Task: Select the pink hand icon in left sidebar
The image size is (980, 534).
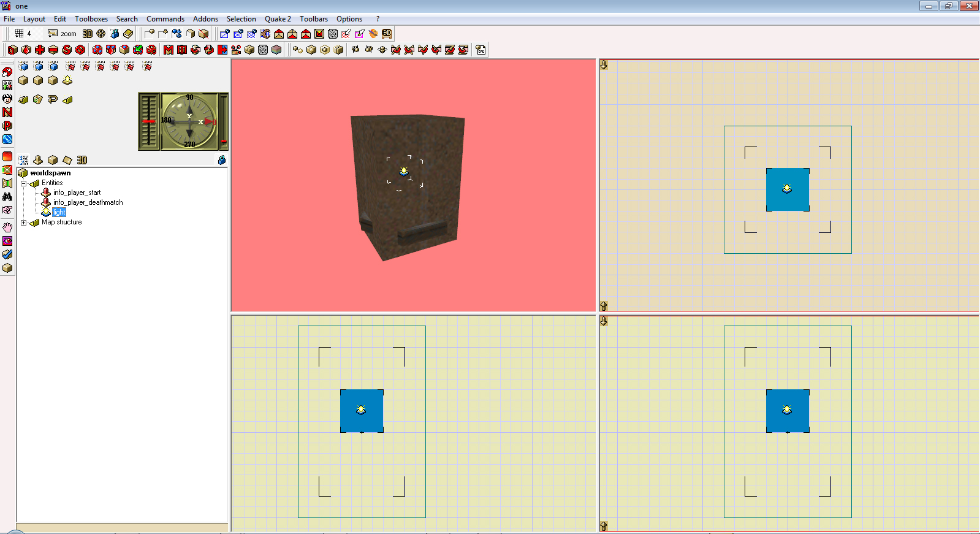Action: (7, 227)
